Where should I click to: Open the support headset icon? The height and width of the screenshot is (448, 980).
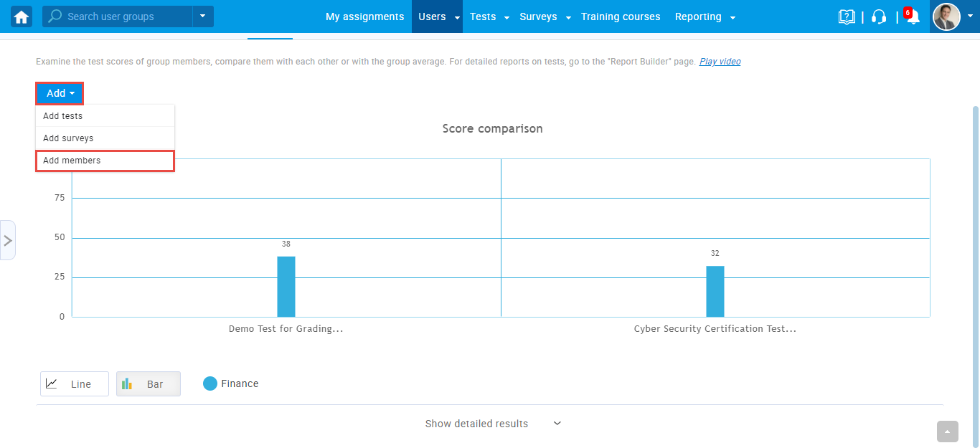pyautogui.click(x=879, y=16)
